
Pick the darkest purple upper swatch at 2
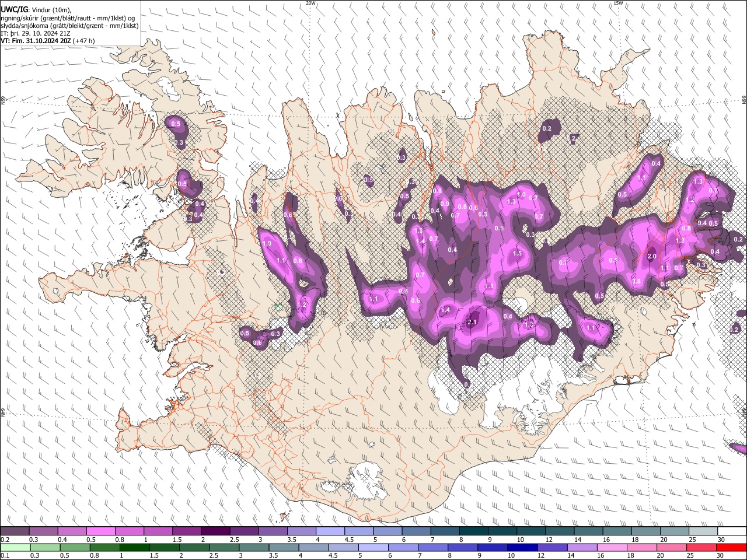tap(215, 531)
